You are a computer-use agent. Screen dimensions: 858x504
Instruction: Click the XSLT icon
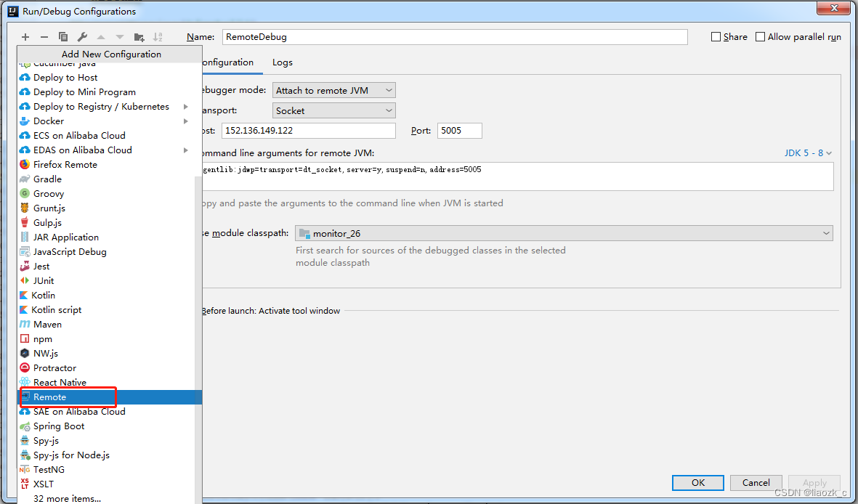[25, 484]
